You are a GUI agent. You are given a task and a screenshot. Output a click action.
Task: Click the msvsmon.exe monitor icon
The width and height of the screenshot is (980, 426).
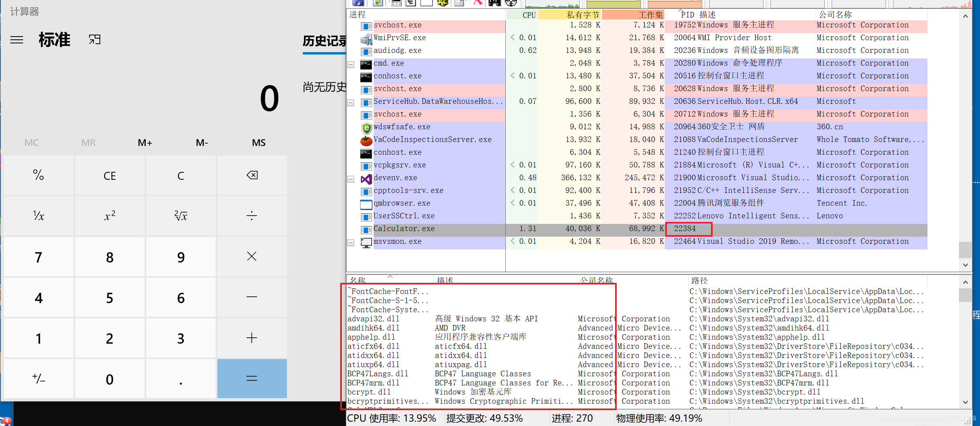pyautogui.click(x=366, y=242)
